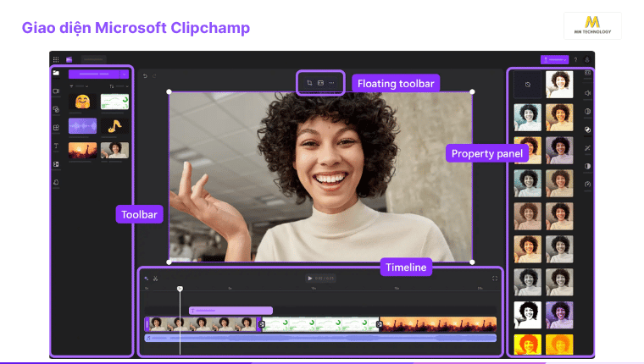
Task: Open the app launcher grid icon
Action: 56,59
